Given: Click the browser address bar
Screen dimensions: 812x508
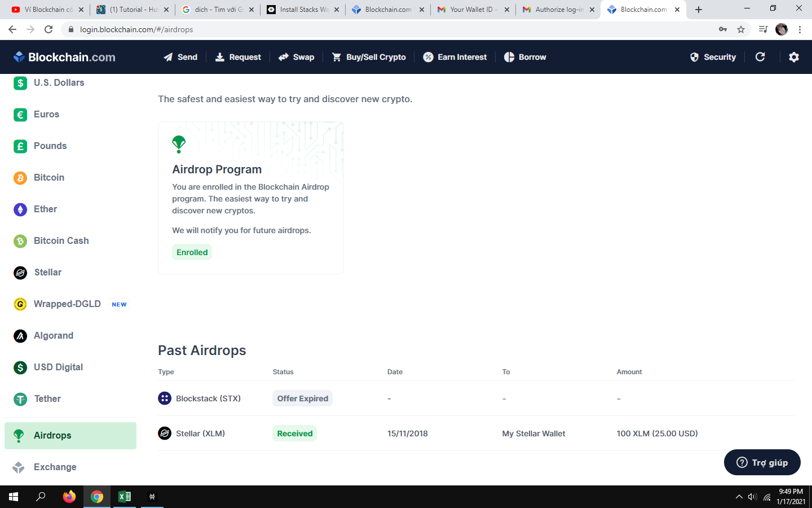Looking at the screenshot, I should tap(395, 29).
